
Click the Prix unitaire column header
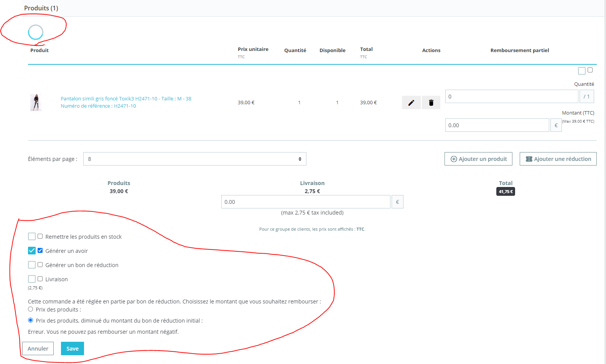(x=253, y=49)
